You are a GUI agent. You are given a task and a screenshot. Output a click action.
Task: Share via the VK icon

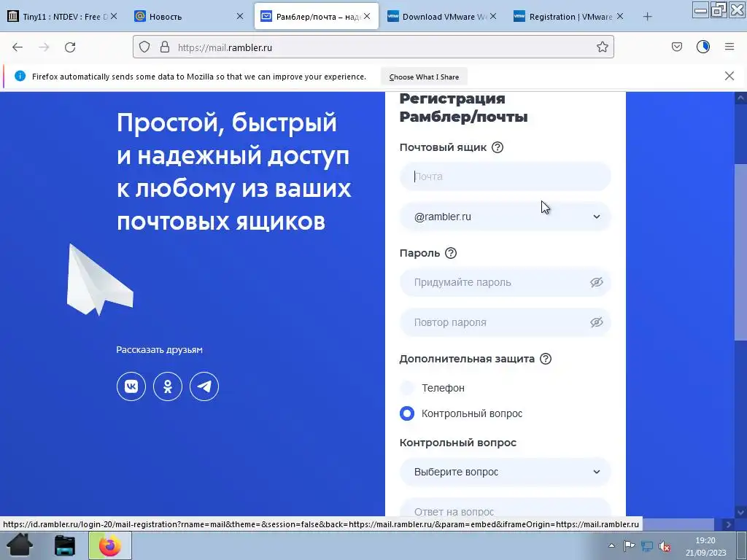131,386
